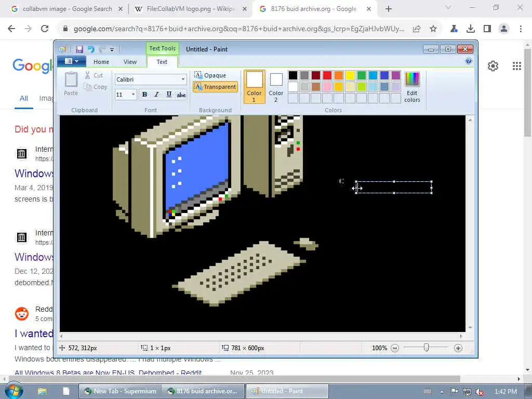The width and height of the screenshot is (532, 399).
Task: Toggle Bold text formatting
Action: (x=144, y=95)
